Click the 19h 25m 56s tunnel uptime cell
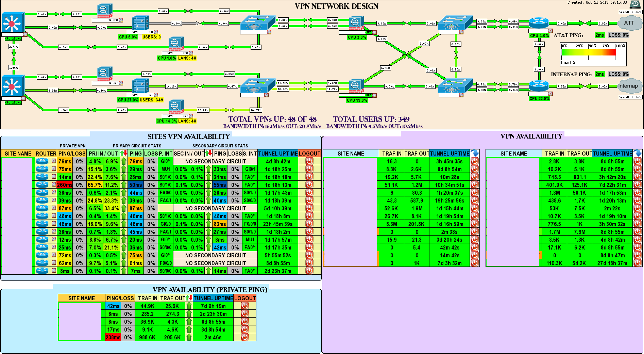Viewport: 644px width, 354px height. (x=450, y=200)
